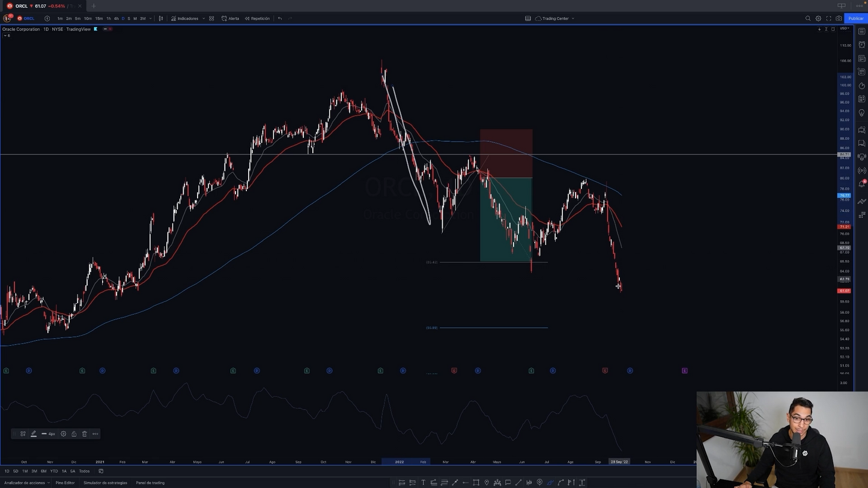The image size is (868, 488).
Task: Switch to the 5m interval
Action: click(x=77, y=19)
